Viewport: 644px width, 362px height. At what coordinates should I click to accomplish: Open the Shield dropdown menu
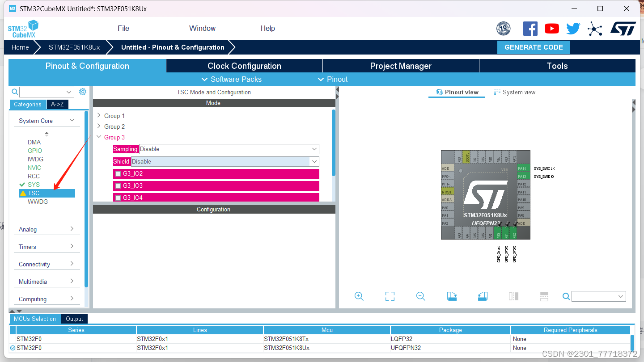[x=313, y=161]
